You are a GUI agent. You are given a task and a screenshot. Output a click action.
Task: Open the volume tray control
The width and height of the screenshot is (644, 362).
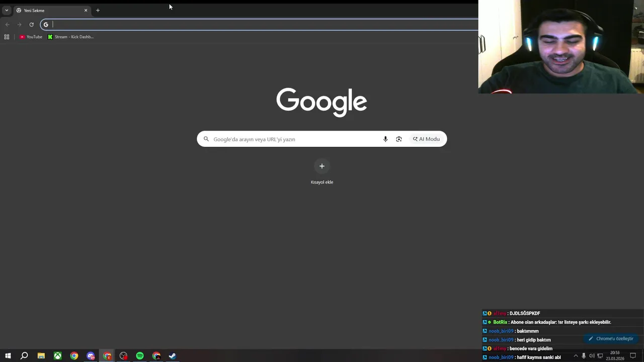(592, 356)
